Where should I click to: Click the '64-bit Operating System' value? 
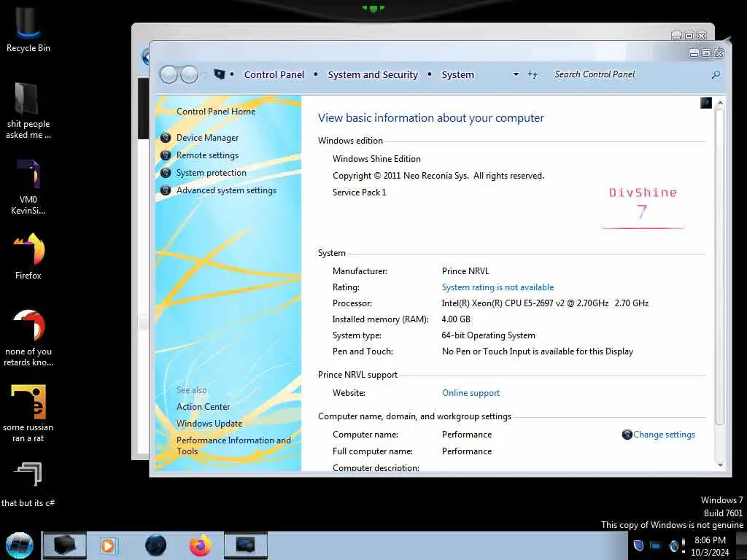(x=488, y=335)
